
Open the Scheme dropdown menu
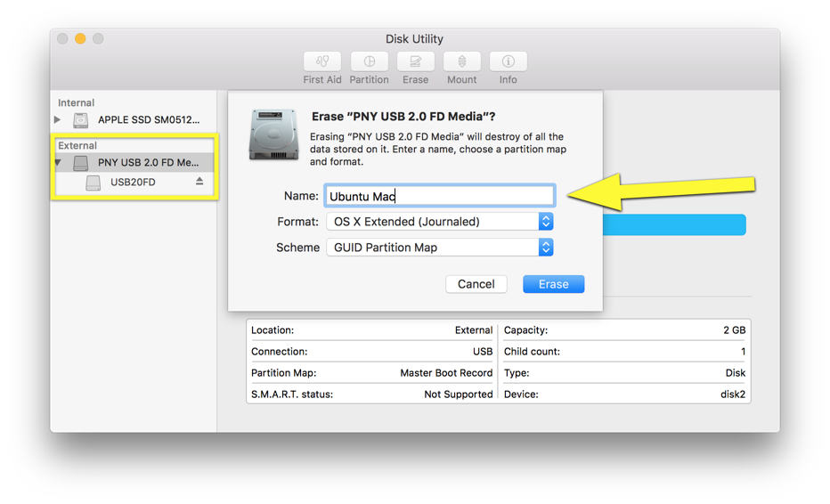tap(440, 248)
